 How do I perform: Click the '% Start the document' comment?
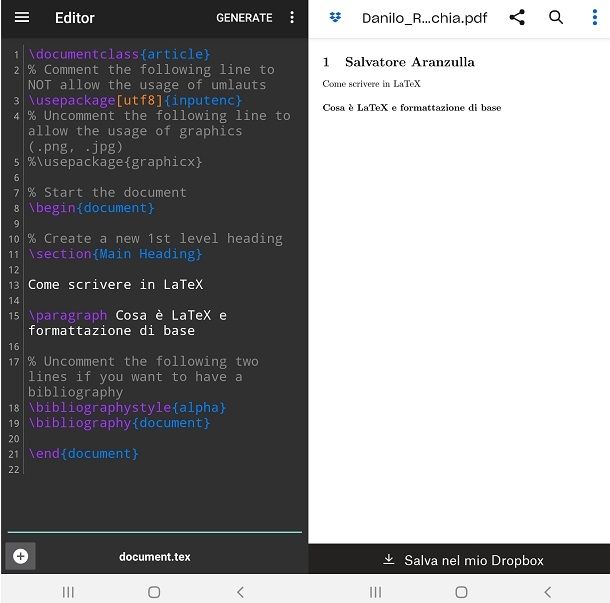107,193
